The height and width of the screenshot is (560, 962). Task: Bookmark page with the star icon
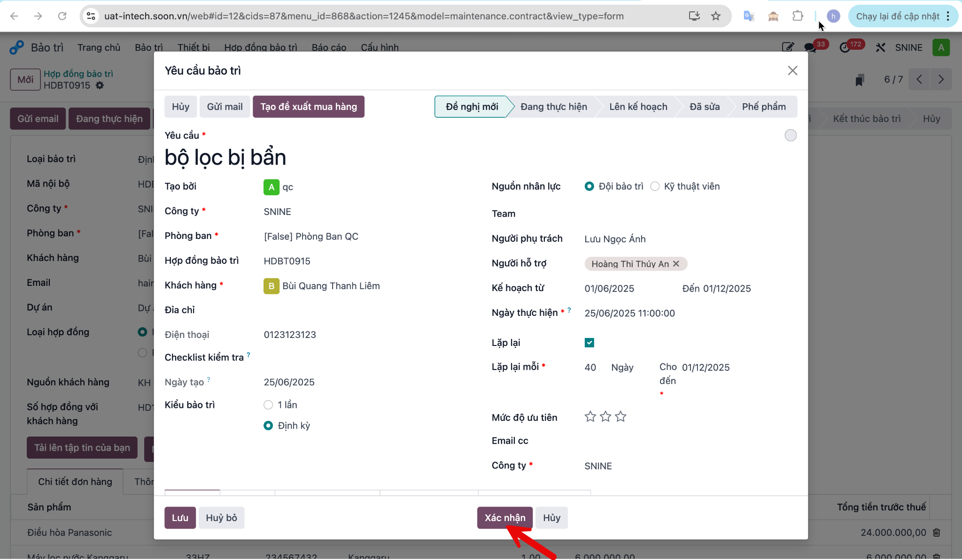click(x=715, y=16)
